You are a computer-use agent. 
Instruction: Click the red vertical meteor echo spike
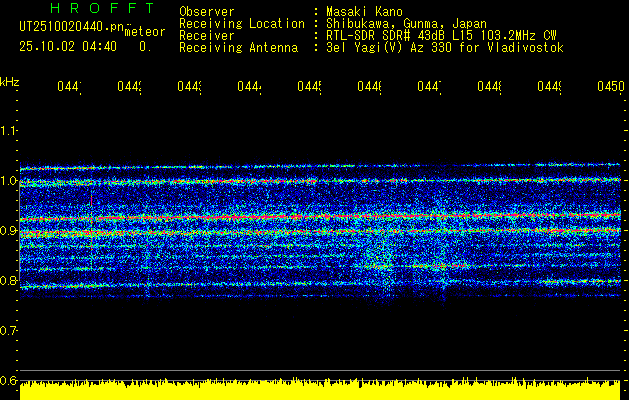pyautogui.click(x=91, y=200)
